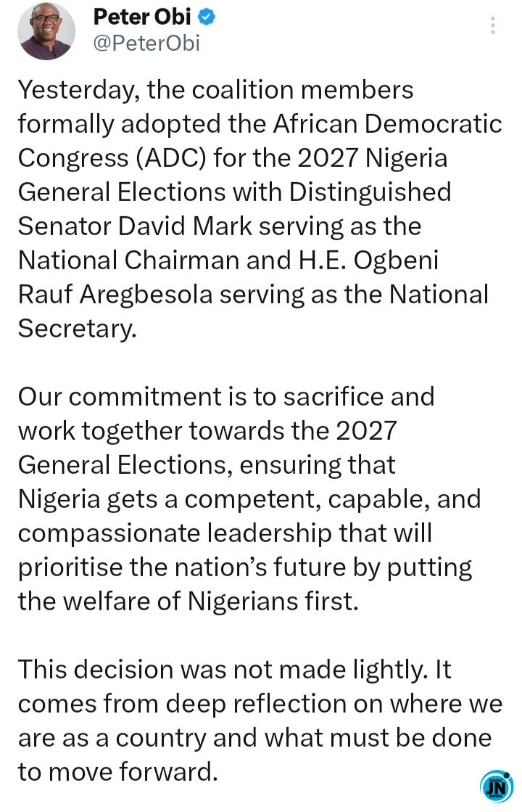522x812 pixels.
Task: Select 'African Democratic' in the first paragraph
Action: [387, 124]
